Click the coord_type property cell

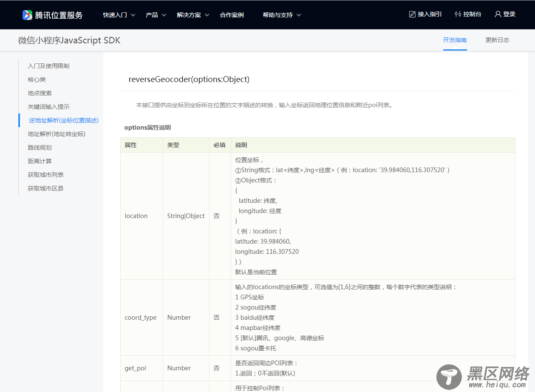pos(141,318)
